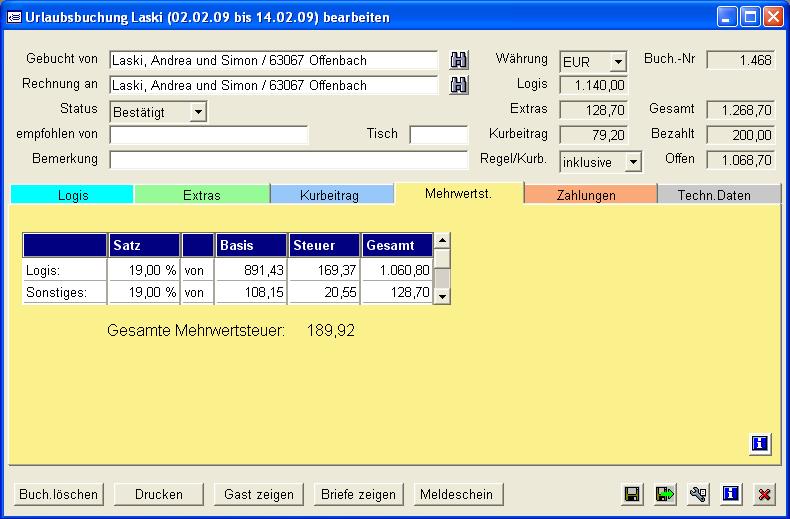790x519 pixels.
Task: Click the Logis: row label
Action: pyautogui.click(x=64, y=271)
